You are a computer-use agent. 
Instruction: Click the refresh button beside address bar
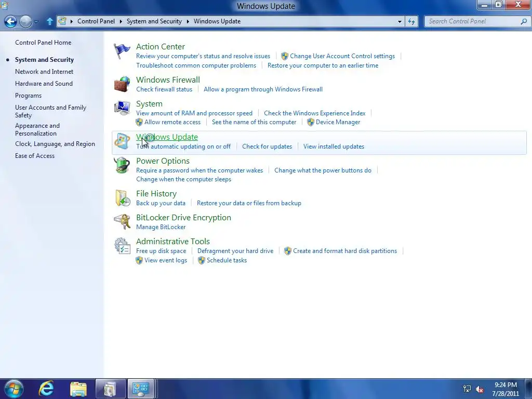[411, 21]
